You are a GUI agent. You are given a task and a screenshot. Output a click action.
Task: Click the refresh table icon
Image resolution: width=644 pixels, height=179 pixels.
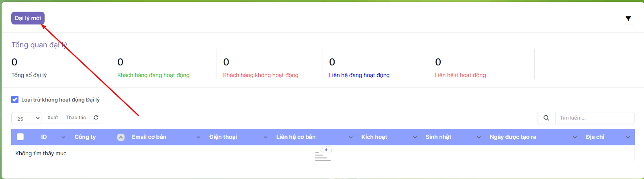pyautogui.click(x=96, y=118)
